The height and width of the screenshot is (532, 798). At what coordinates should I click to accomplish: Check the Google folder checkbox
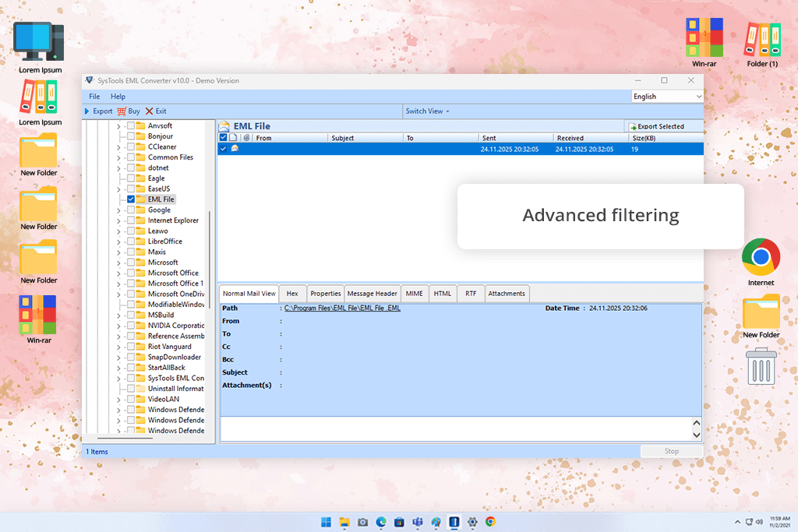(x=131, y=210)
